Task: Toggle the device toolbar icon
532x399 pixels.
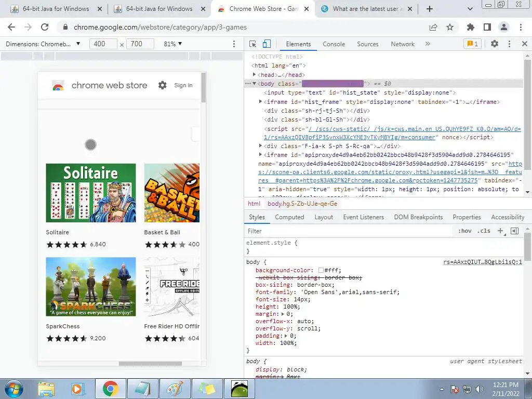Action: 267,44
